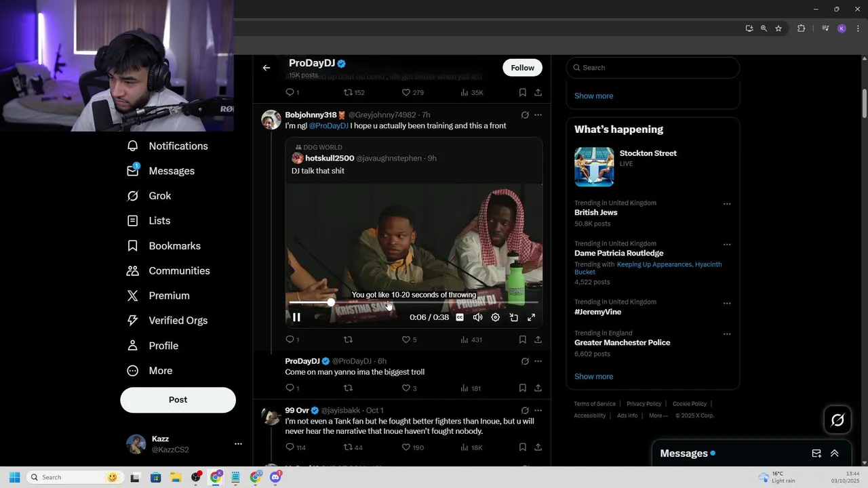This screenshot has height=488, width=868.
Task: Open more options on 99 Ovr's post
Action: coord(538,411)
